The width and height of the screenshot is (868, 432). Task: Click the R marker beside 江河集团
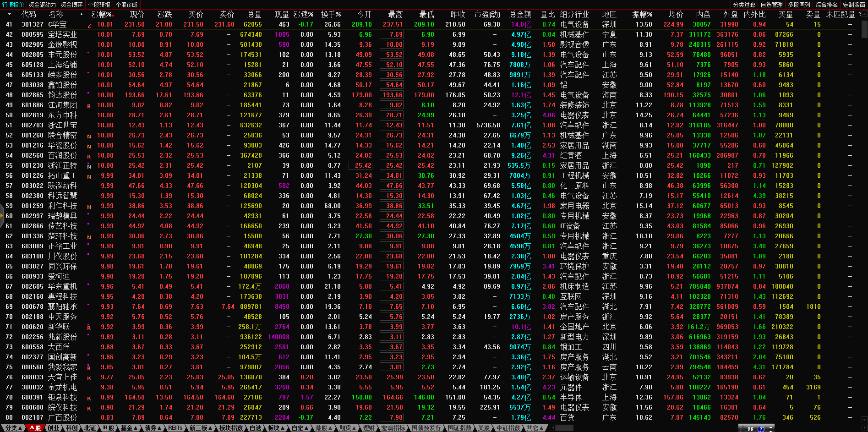(89, 106)
